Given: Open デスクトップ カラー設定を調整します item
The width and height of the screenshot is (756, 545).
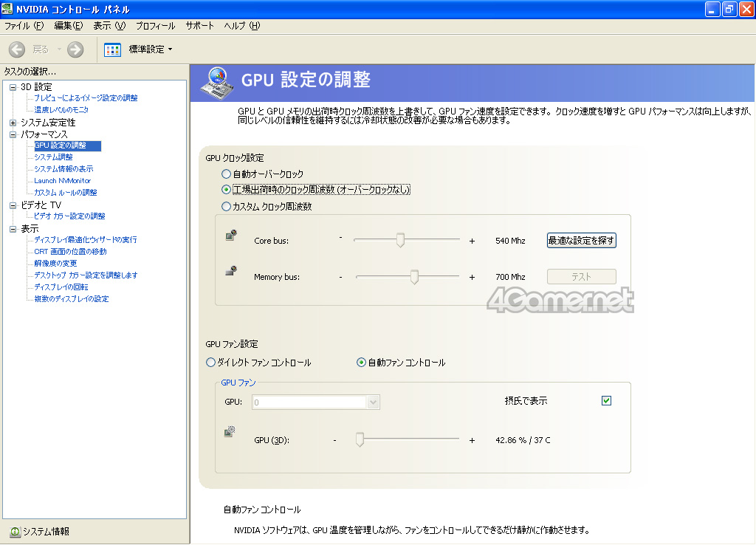Looking at the screenshot, I should 86,275.
